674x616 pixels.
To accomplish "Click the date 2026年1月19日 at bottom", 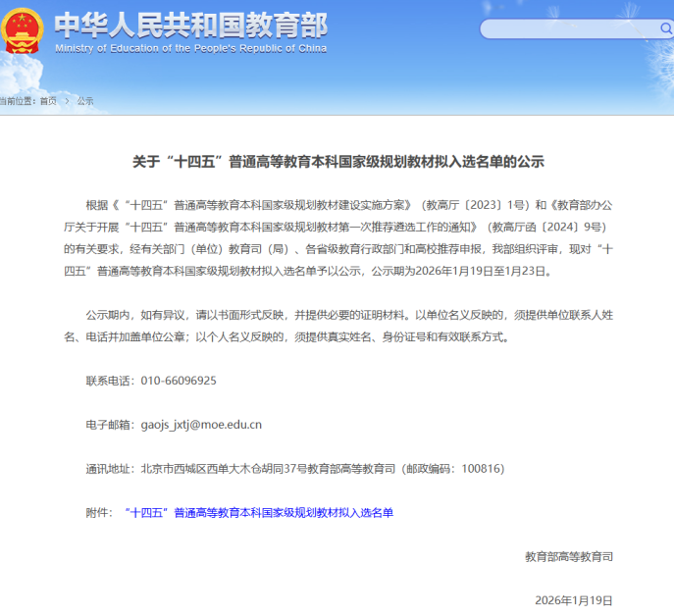I will pyautogui.click(x=573, y=600).
